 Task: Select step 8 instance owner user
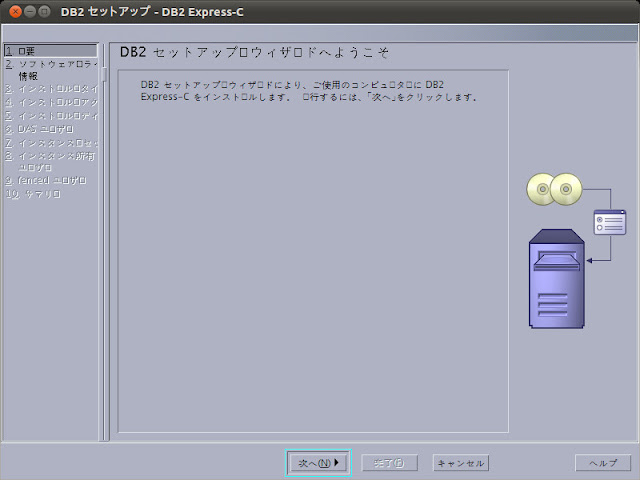(x=51, y=162)
